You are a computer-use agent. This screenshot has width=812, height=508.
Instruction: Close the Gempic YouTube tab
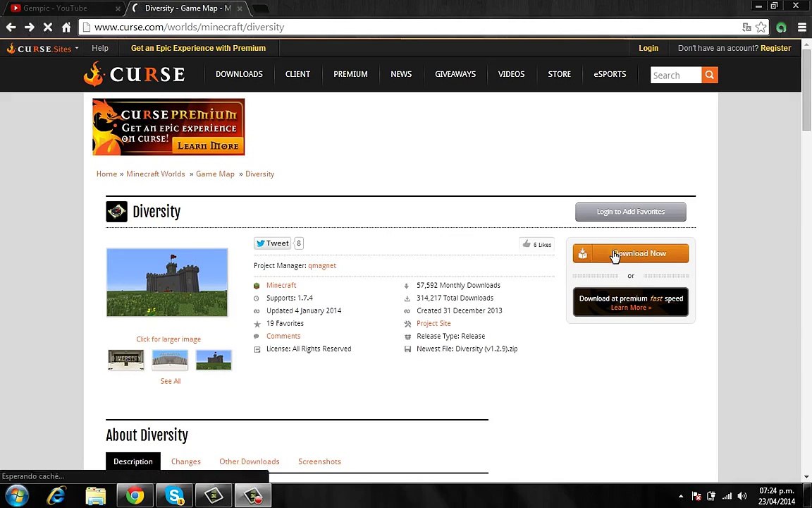tap(118, 8)
